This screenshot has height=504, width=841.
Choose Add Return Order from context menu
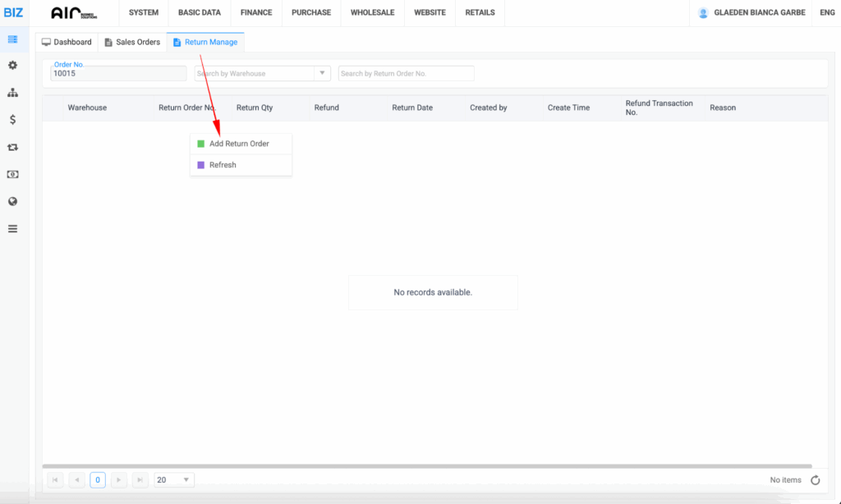(239, 144)
